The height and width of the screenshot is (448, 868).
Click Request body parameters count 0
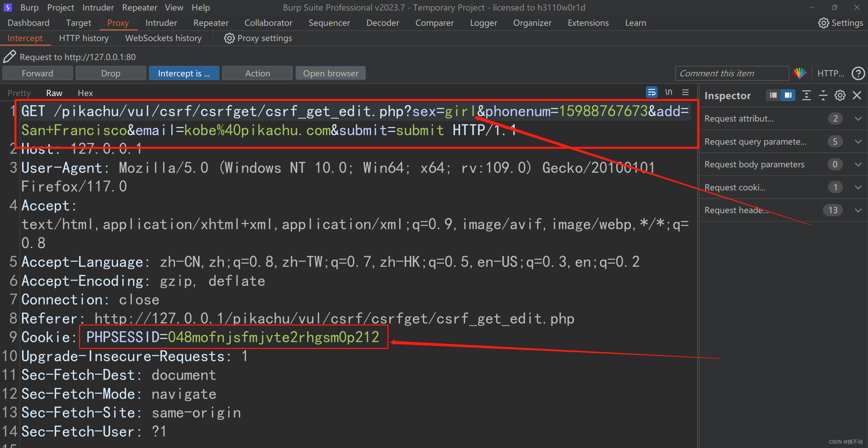coord(835,164)
